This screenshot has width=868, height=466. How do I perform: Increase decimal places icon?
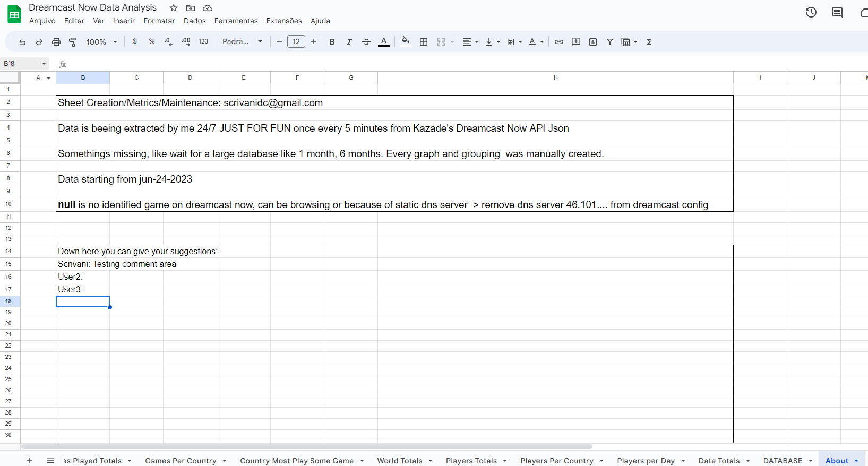pyautogui.click(x=186, y=41)
